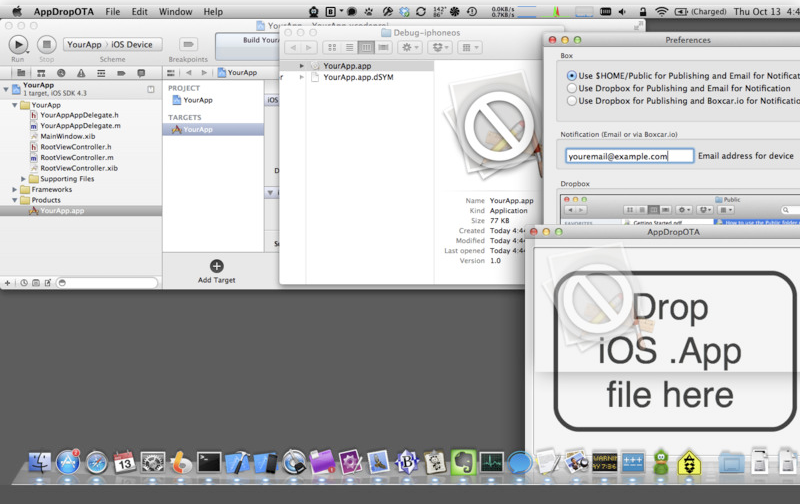
Task: Open the Help menu
Action: [x=213, y=12]
